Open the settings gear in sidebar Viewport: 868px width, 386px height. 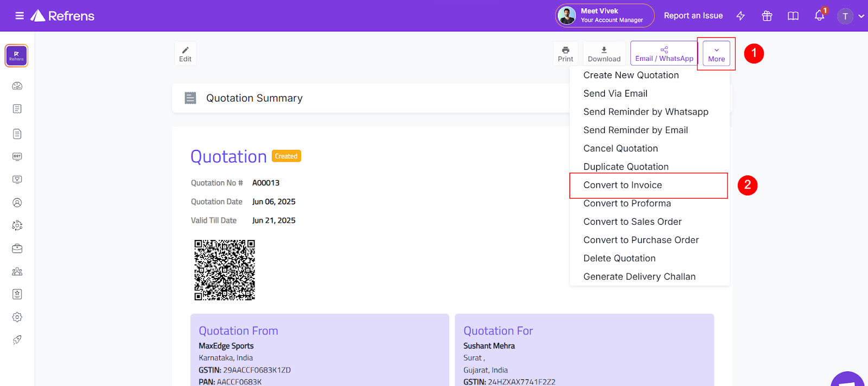point(17,317)
